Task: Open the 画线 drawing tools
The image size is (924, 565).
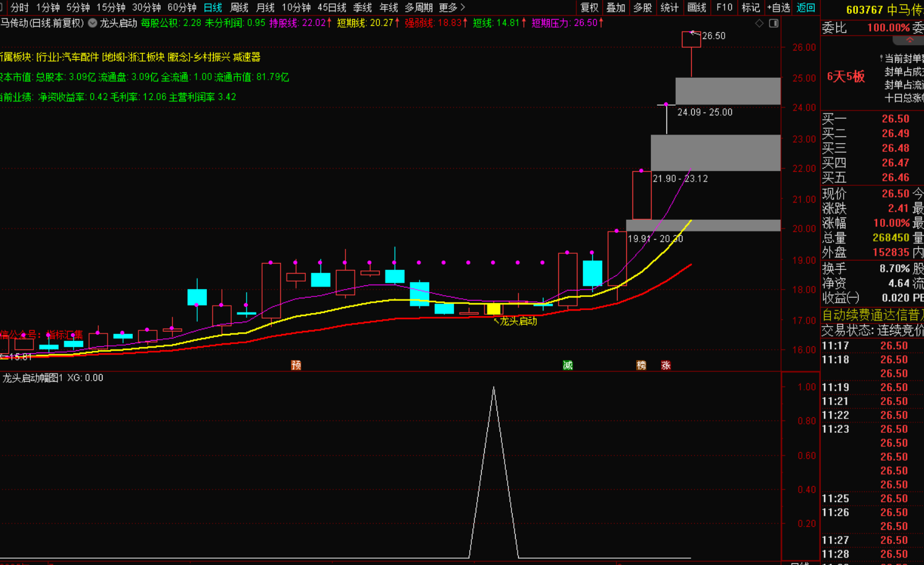Action: (696, 7)
